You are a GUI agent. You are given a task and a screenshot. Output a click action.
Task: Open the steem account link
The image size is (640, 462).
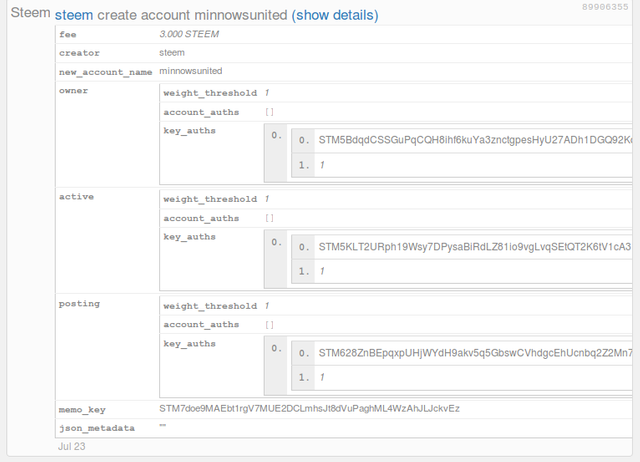74,15
